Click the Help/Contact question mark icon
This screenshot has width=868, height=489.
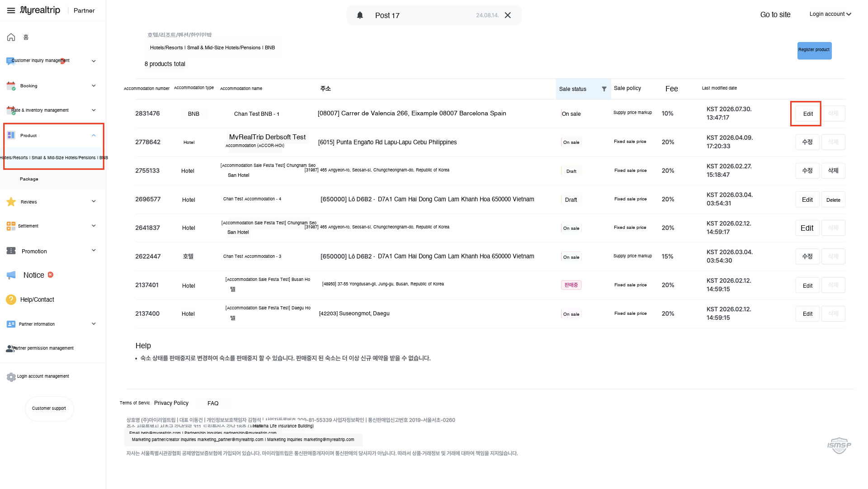pos(11,299)
